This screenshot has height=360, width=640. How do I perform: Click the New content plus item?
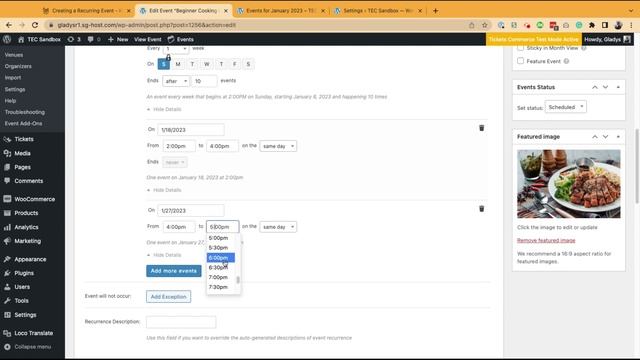118,39
